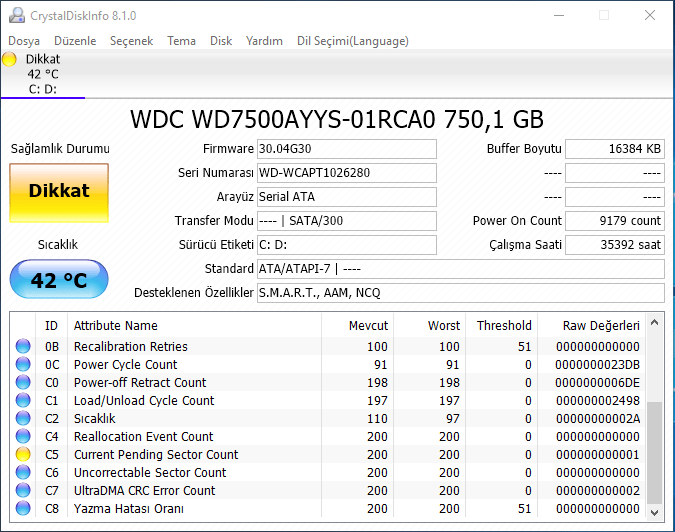Click the yellow status dot for Current Pending Sector Count

pos(23,455)
